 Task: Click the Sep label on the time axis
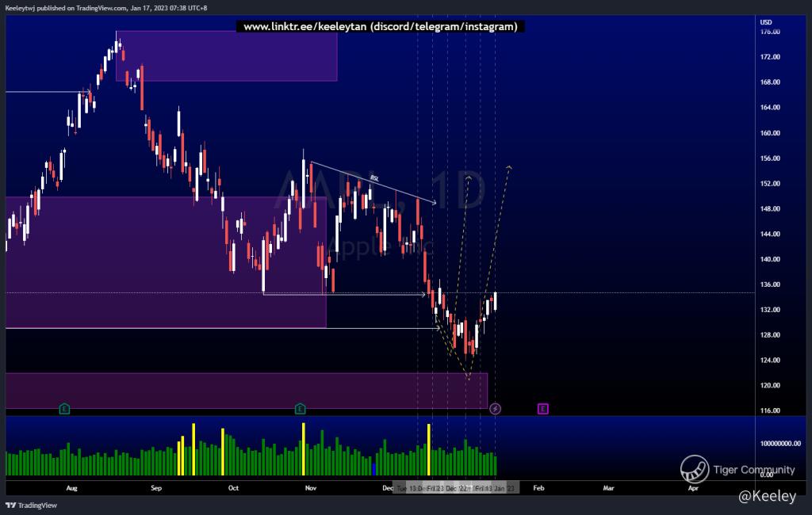coord(156,488)
